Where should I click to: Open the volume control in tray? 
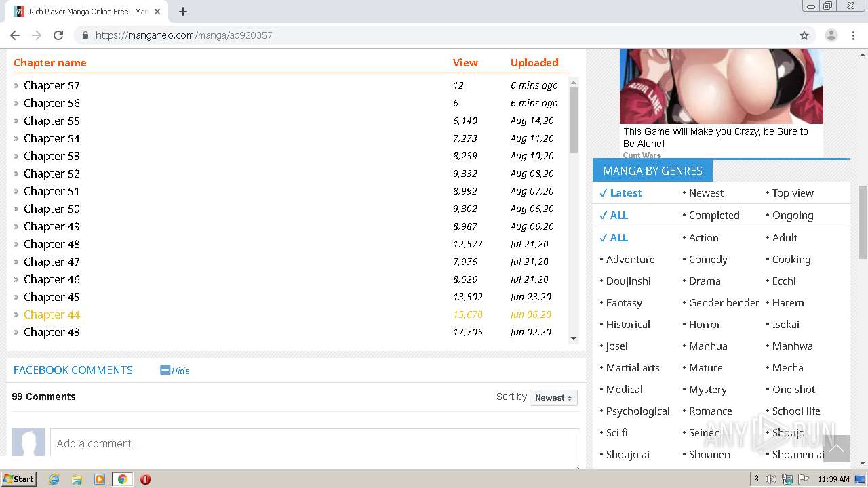pyautogui.click(x=771, y=479)
